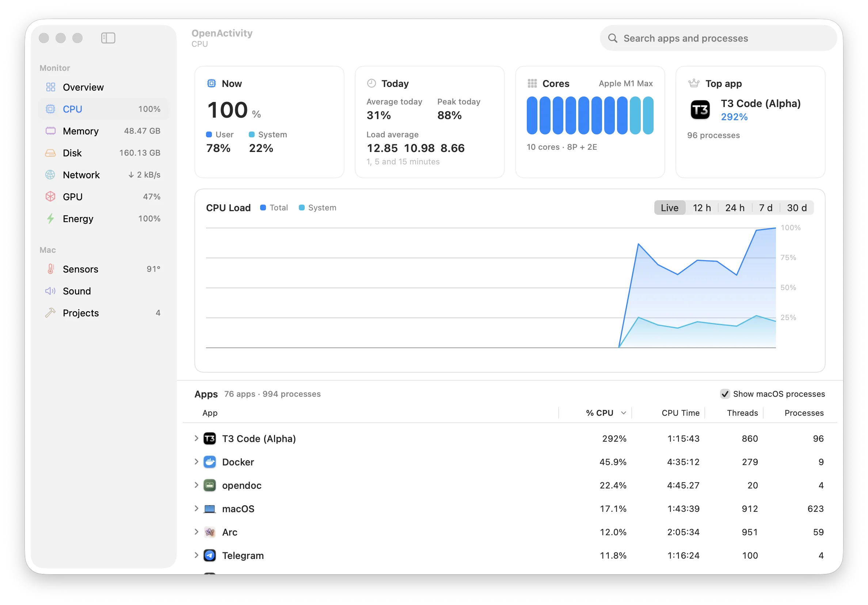The height and width of the screenshot is (605, 868).
Task: Expand the opendoc row chevron
Action: click(x=196, y=485)
